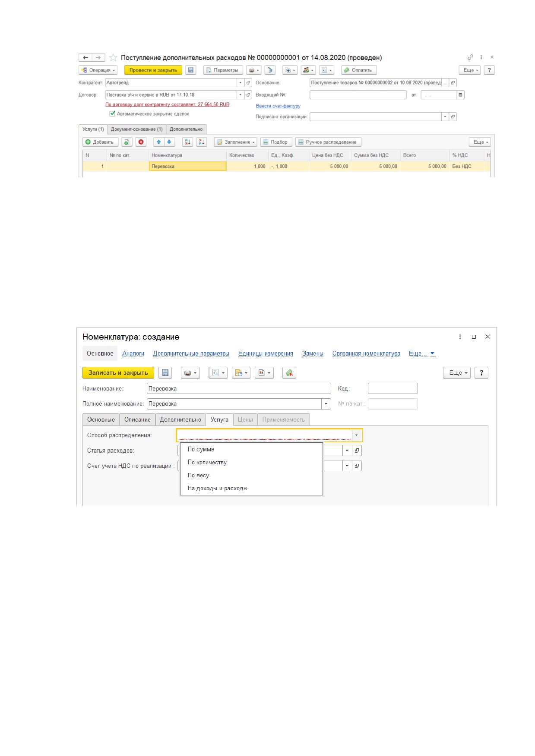
Task: Open the print menu in the expenses document
Action: [254, 70]
